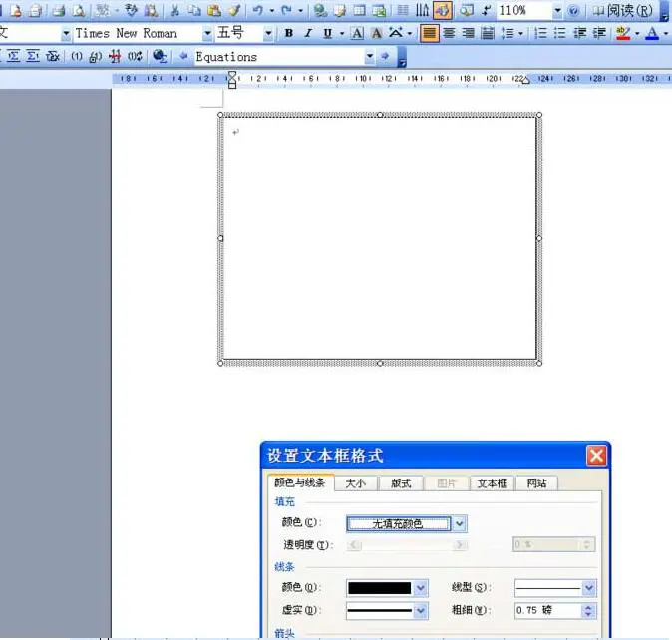Toggle right text alignment
Viewport: 672px width, 640px height.
468,34
